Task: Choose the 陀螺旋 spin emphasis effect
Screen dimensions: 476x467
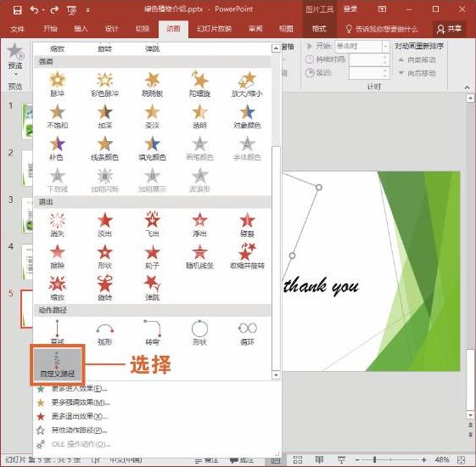Action: pos(199,85)
